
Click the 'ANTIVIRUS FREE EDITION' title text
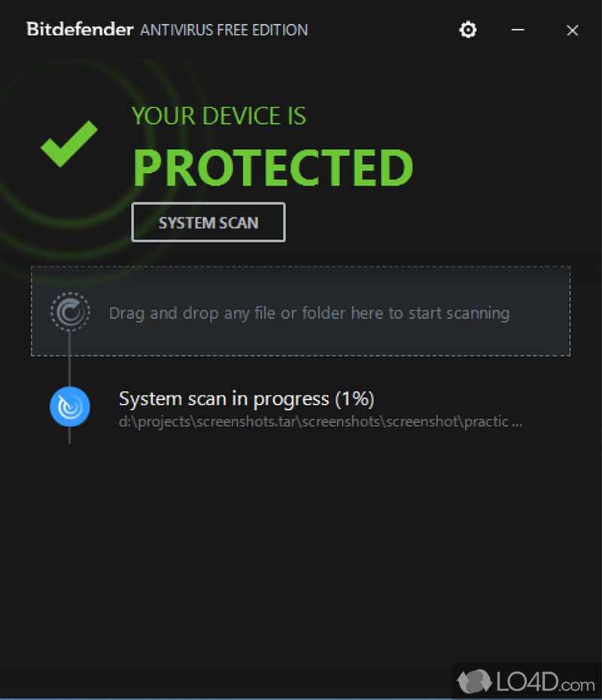click(x=223, y=30)
